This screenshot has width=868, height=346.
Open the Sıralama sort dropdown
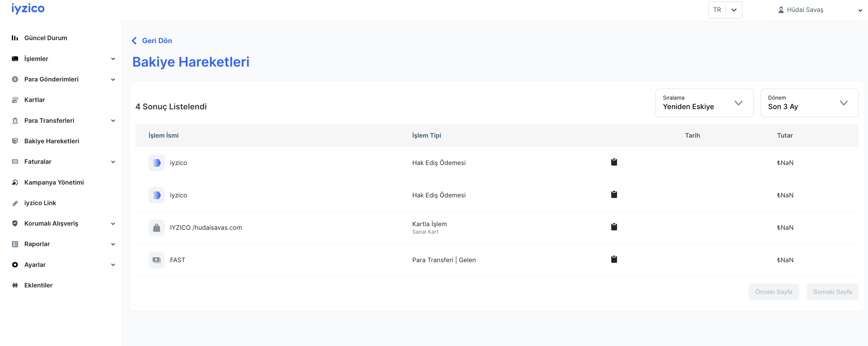point(704,103)
